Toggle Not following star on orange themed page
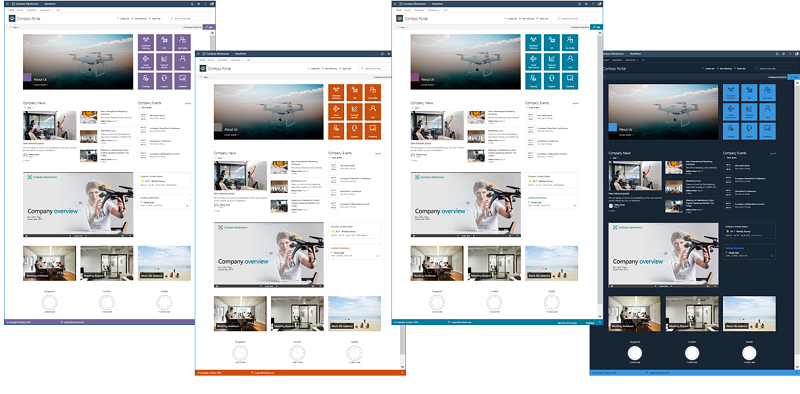Image resolution: width=800 pixels, height=394 pixels. coord(329,68)
